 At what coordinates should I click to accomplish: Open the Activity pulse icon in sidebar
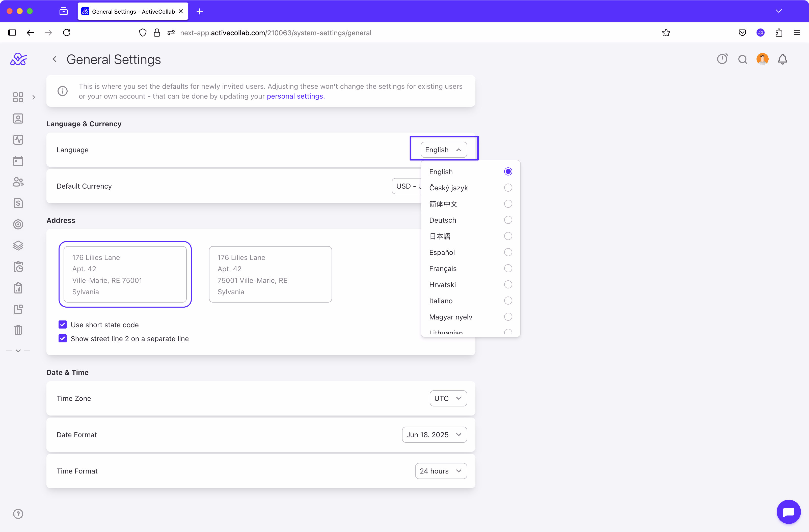18,140
